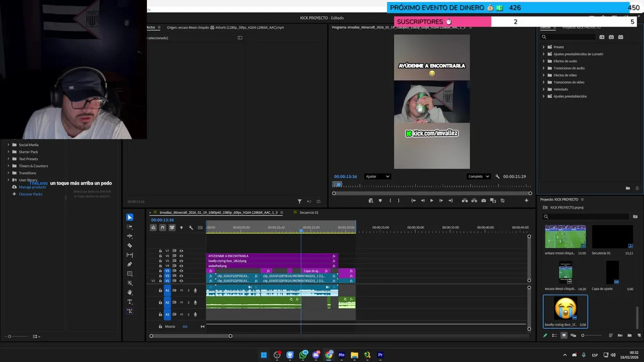Click New Bin folder icon in Project panel
The width and height of the screenshot is (644, 362).
[629, 335]
